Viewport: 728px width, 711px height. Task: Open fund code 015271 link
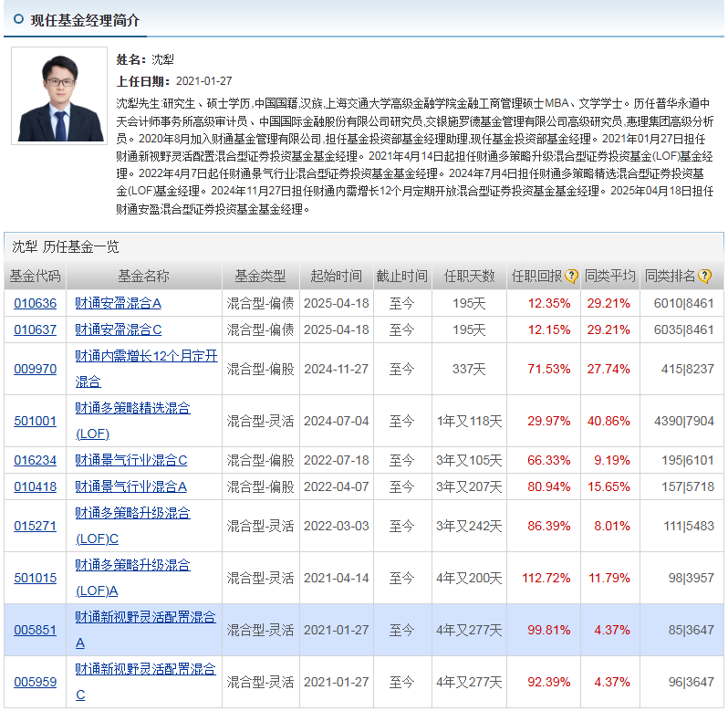pyautogui.click(x=36, y=526)
